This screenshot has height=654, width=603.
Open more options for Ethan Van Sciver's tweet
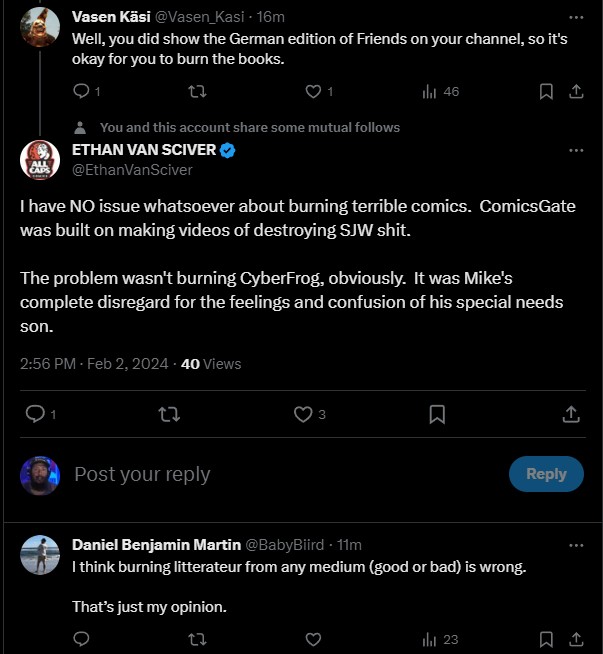pos(576,150)
